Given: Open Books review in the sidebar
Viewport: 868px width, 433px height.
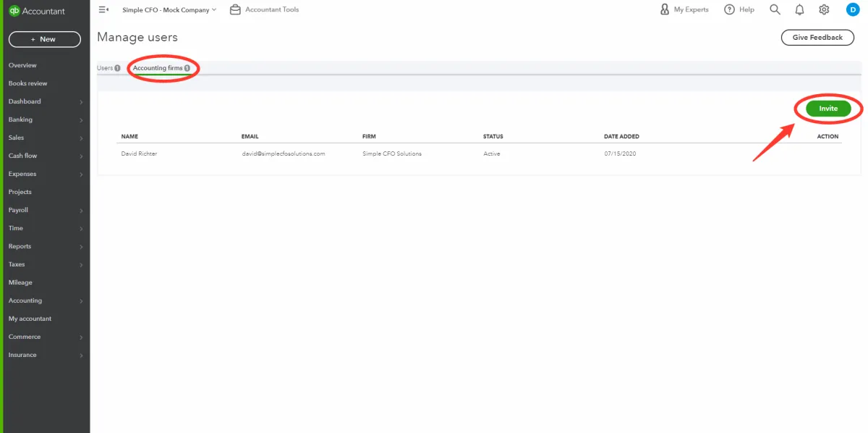Looking at the screenshot, I should pos(27,83).
